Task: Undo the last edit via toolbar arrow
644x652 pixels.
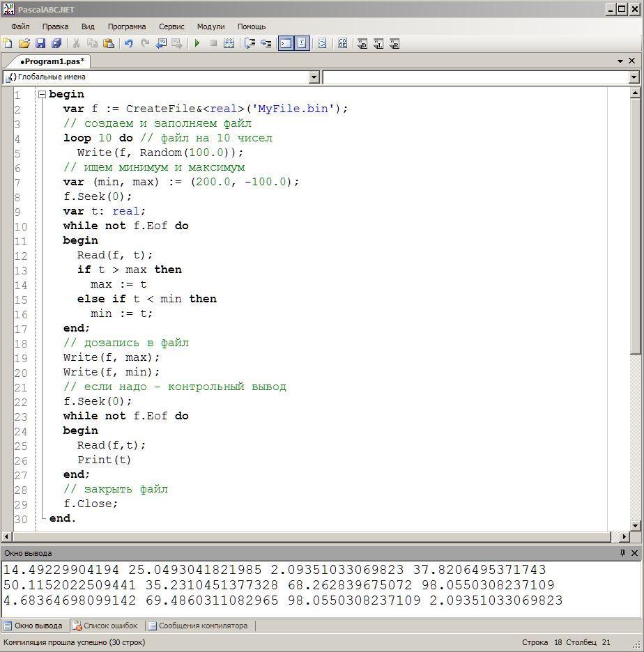Action: pos(129,43)
